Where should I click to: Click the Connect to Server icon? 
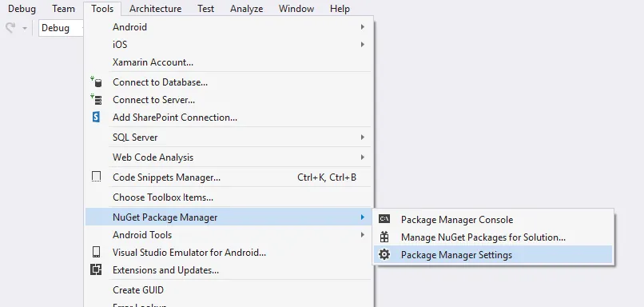coord(96,99)
